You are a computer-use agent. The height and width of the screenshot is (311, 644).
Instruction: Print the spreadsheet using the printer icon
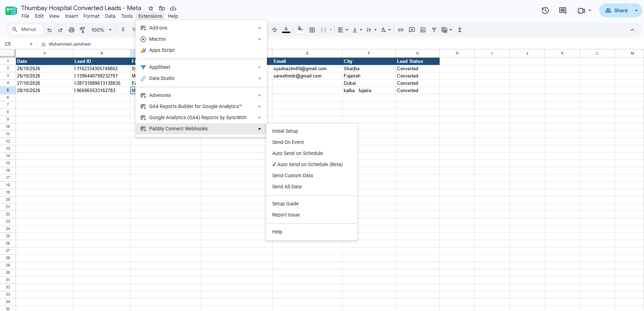72,30
